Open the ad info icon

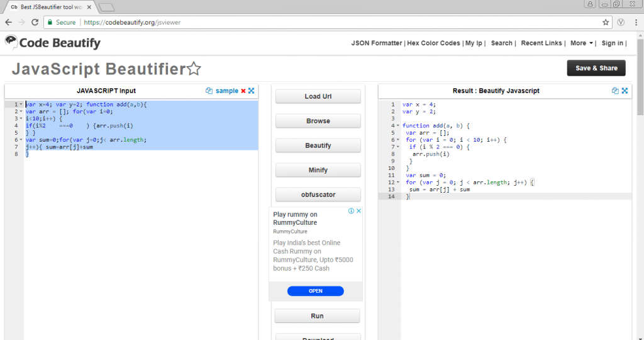[x=351, y=212]
